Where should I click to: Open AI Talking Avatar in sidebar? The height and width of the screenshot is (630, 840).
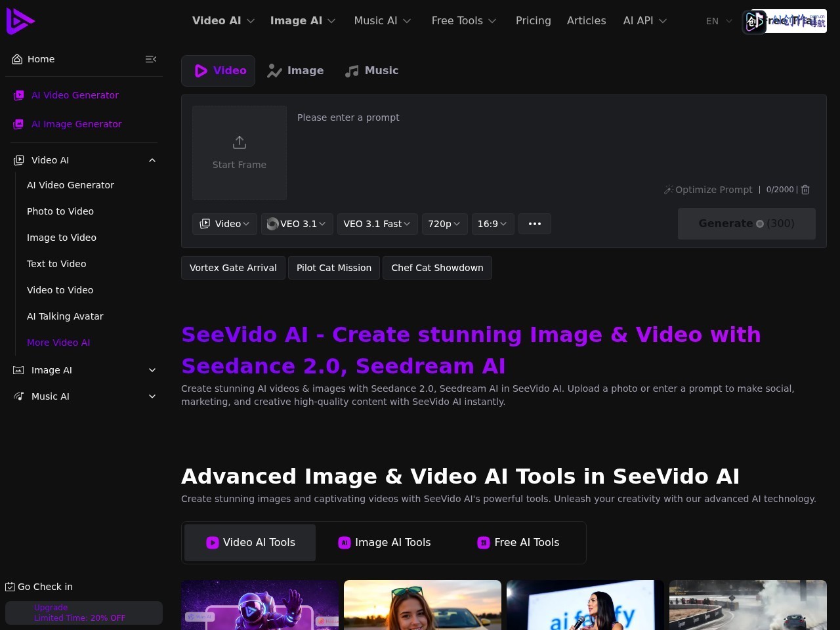pos(65,316)
